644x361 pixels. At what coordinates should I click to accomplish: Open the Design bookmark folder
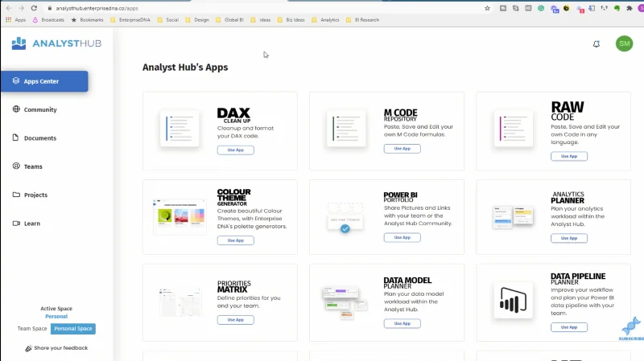pyautogui.click(x=197, y=19)
